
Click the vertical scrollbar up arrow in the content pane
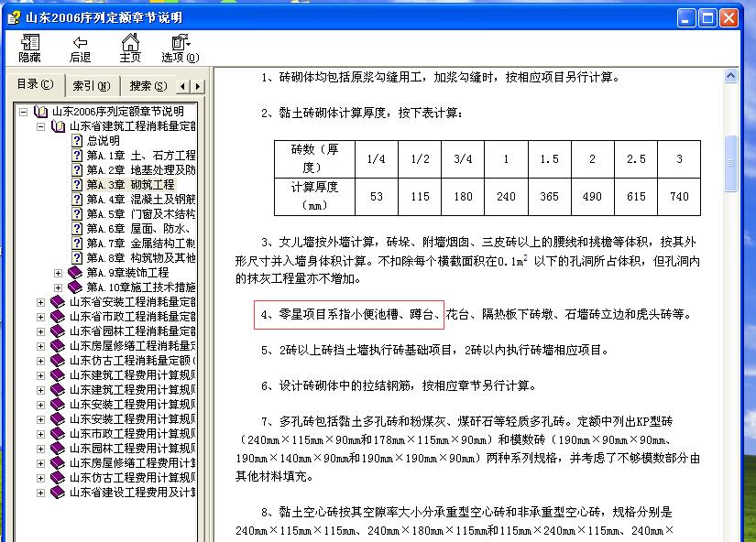(731, 76)
